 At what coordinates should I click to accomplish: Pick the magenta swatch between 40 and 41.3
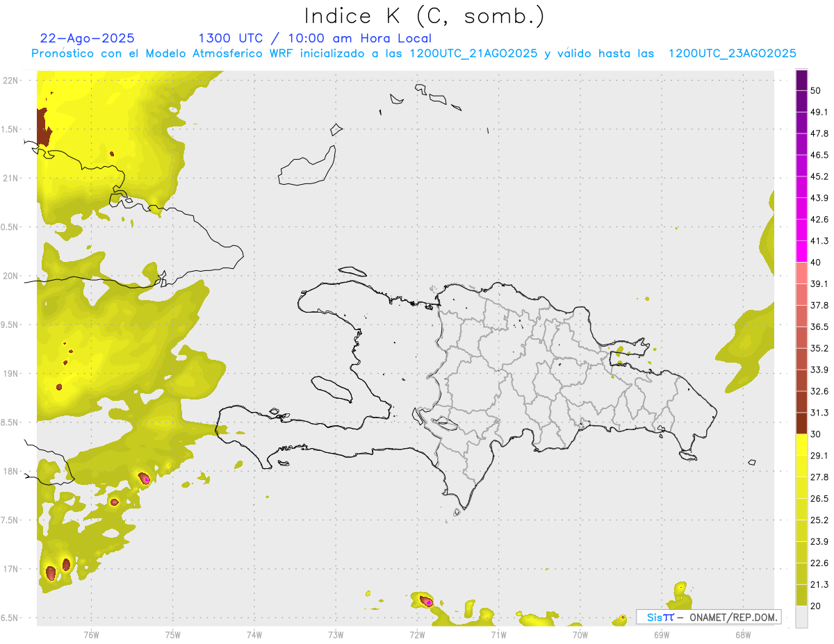801,251
